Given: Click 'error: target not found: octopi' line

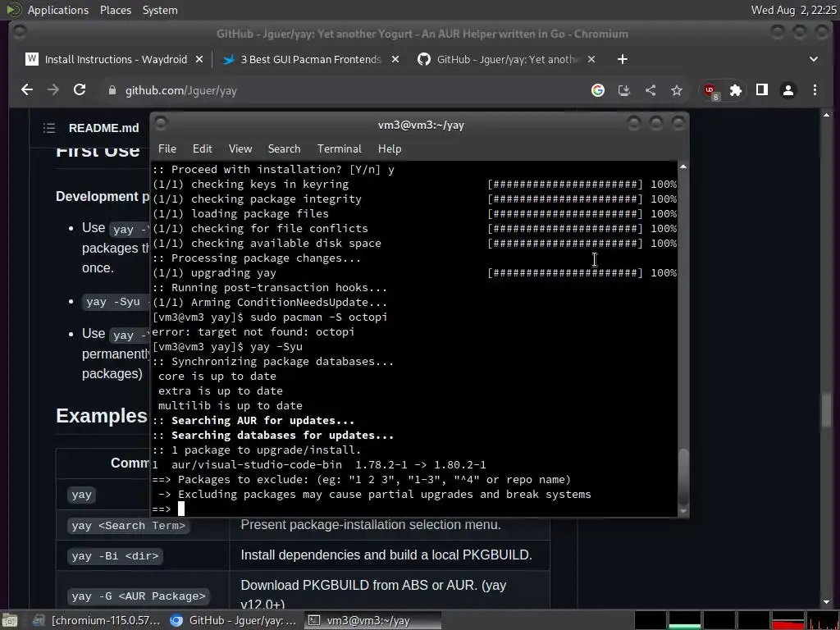Looking at the screenshot, I should point(253,331).
